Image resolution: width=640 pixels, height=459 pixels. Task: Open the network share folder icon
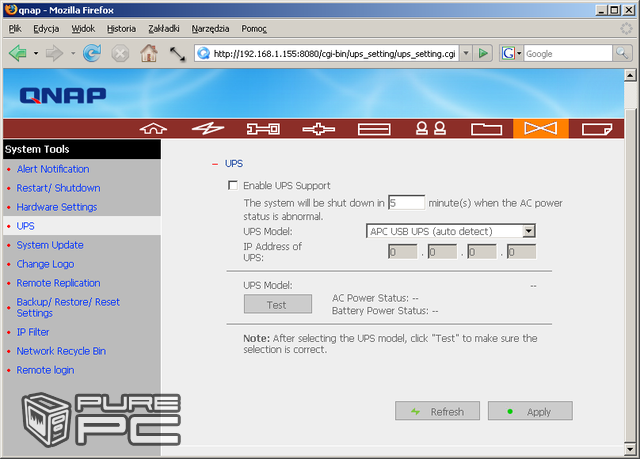(486, 129)
